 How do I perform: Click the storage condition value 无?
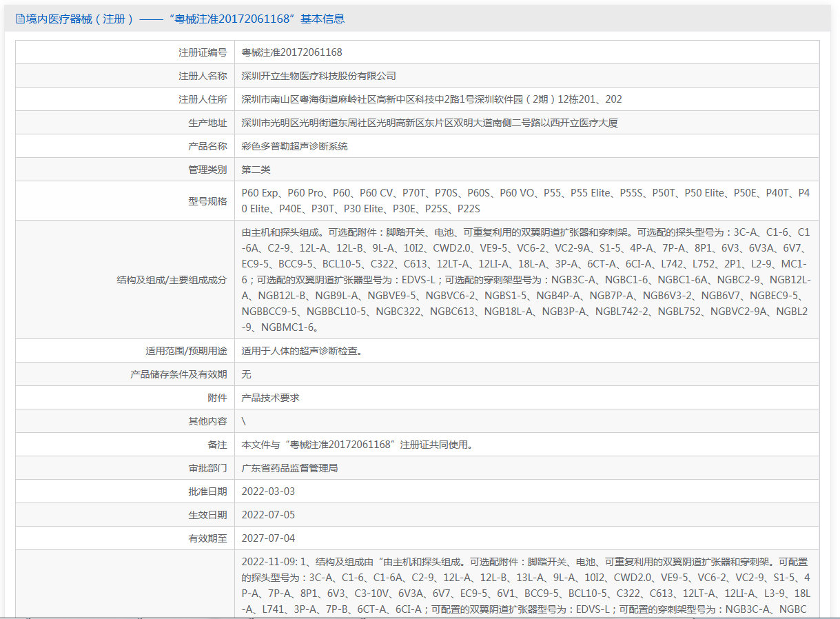(x=247, y=374)
